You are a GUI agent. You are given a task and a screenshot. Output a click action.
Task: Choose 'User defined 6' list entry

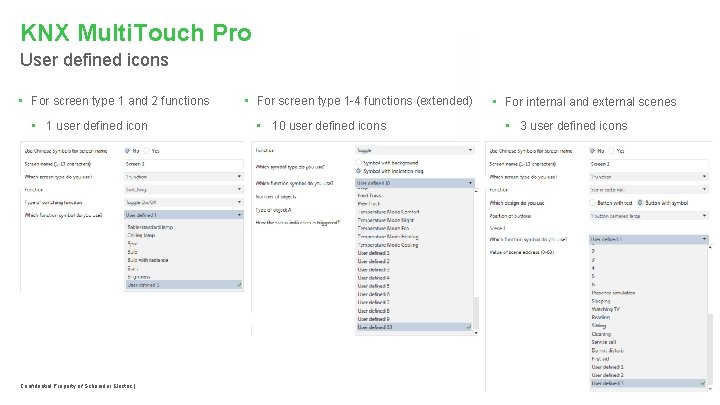[374, 294]
